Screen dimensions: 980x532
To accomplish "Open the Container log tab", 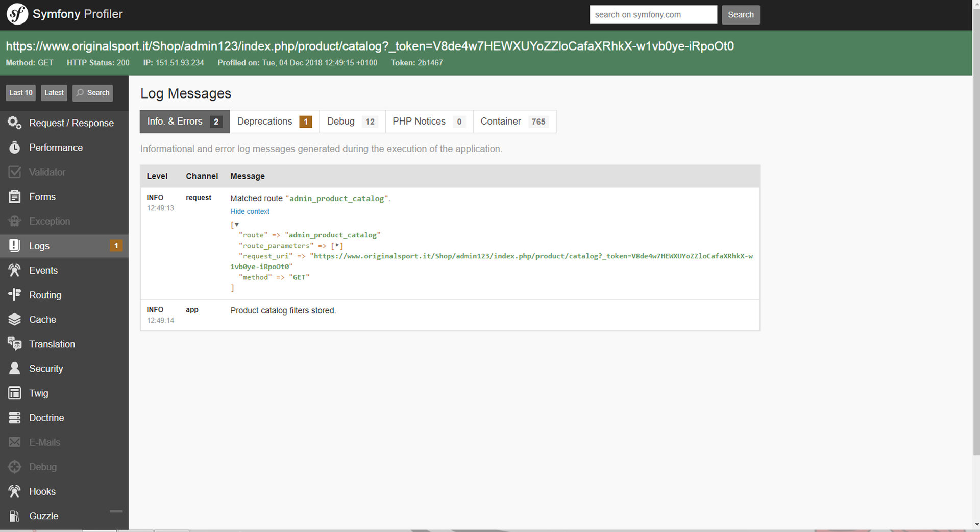I will tap(514, 122).
